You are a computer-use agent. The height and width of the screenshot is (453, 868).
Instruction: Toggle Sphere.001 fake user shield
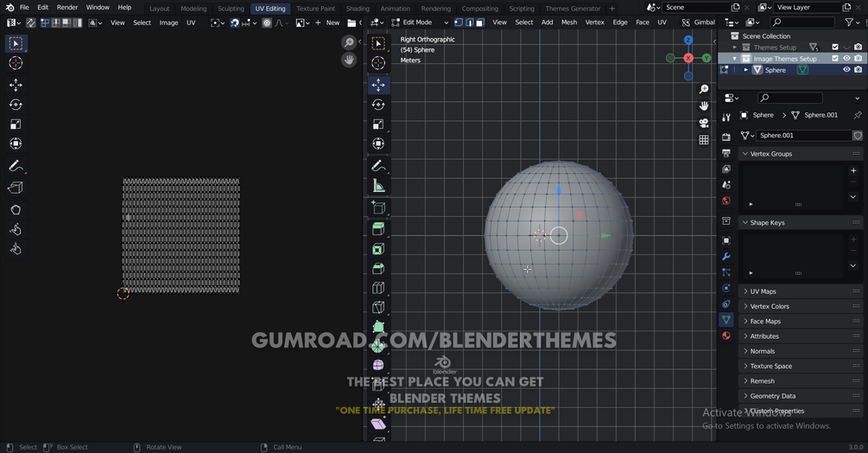(858, 135)
